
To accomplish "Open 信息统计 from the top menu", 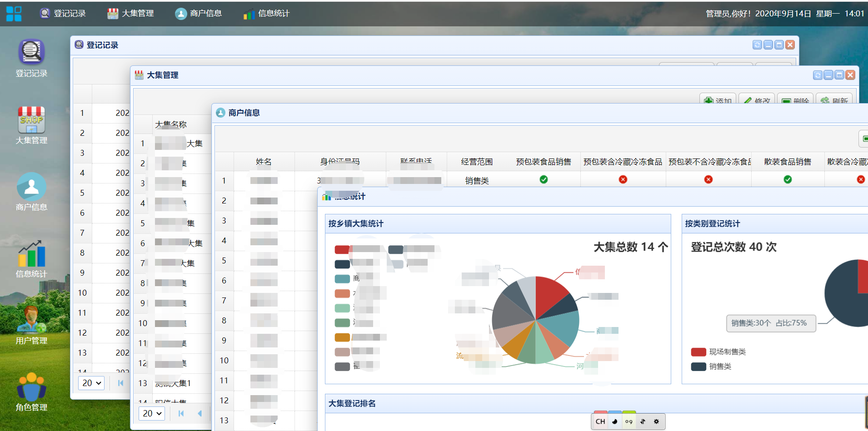I will coord(266,14).
